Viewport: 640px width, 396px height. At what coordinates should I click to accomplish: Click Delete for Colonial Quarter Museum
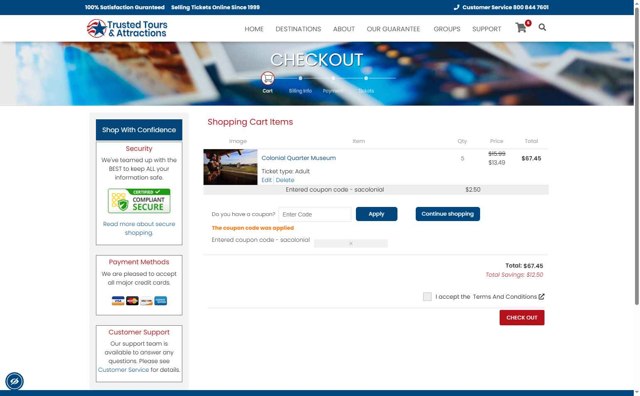(x=284, y=180)
